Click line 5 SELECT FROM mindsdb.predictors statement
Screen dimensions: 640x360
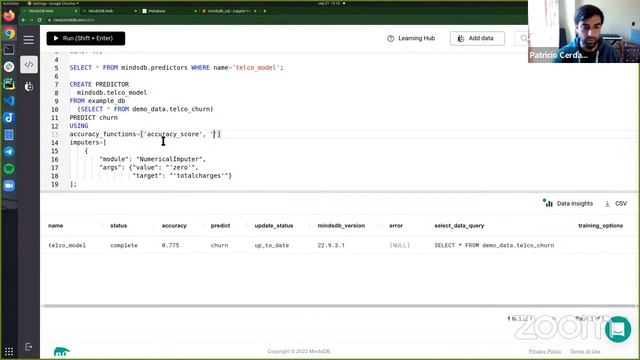[x=176, y=68]
